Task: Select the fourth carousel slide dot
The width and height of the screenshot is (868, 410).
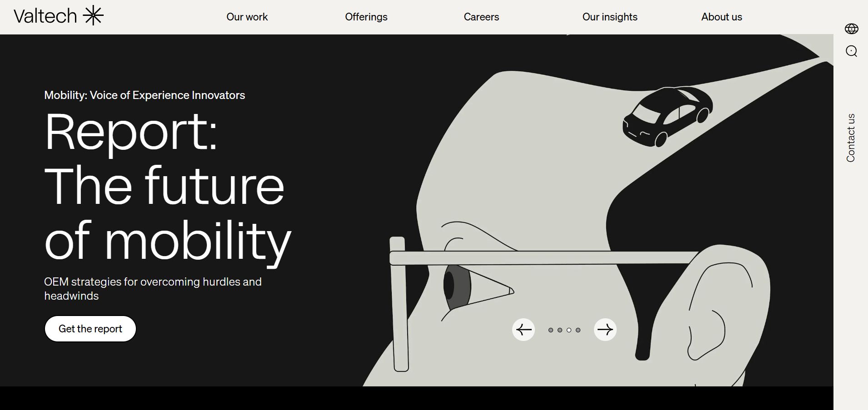Action: (x=578, y=330)
